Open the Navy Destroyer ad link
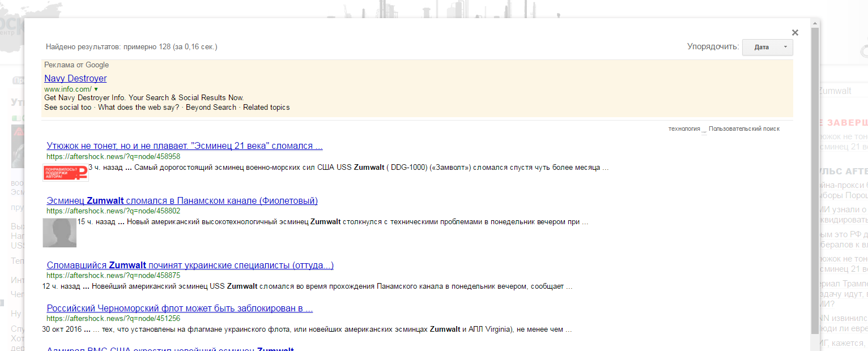Viewport: 868px width, 351px height. point(75,78)
